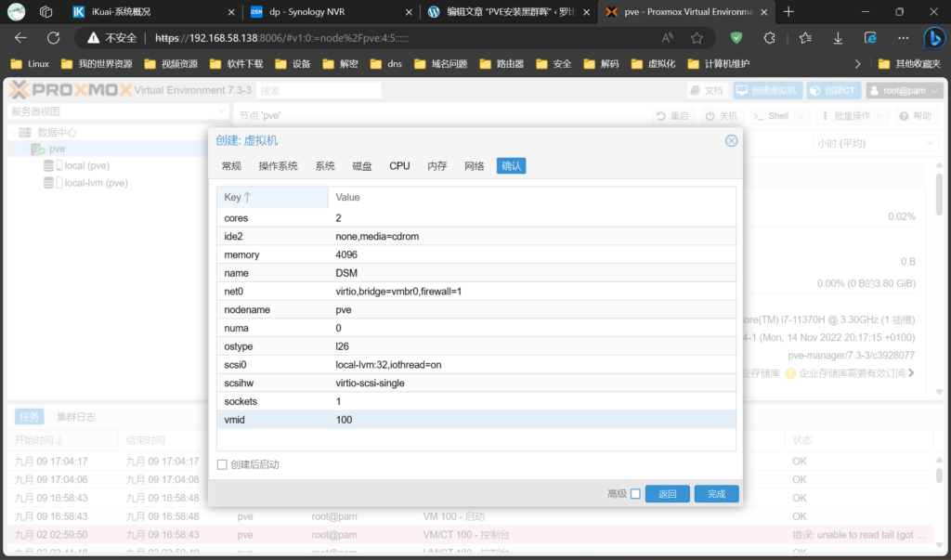951x560 pixels.
Task: Enable 创建后启动 checkbox
Action: pyautogui.click(x=222, y=464)
